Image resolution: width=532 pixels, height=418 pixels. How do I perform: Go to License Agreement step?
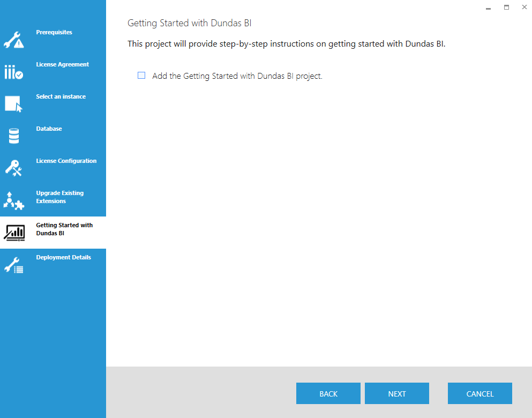click(63, 64)
